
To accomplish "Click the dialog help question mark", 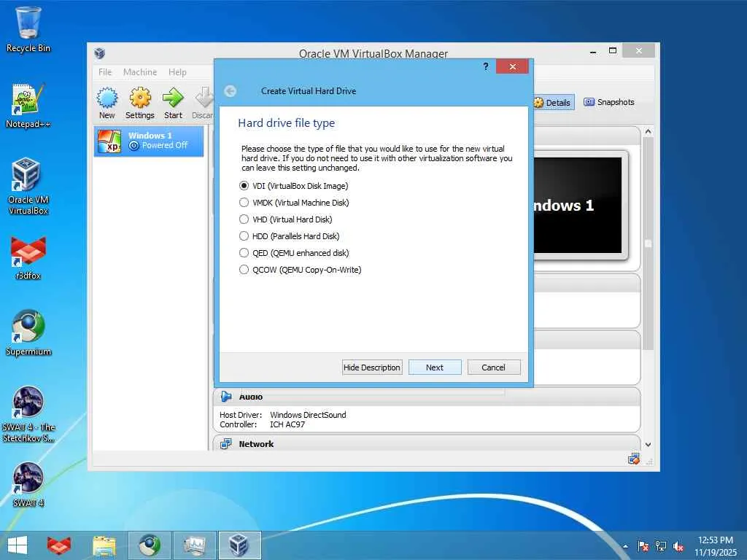I will [485, 66].
